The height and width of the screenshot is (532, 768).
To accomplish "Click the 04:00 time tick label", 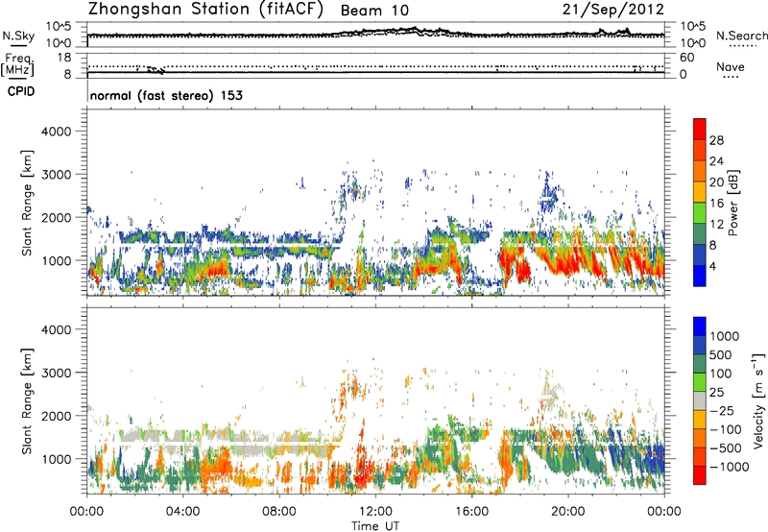I will (x=182, y=512).
